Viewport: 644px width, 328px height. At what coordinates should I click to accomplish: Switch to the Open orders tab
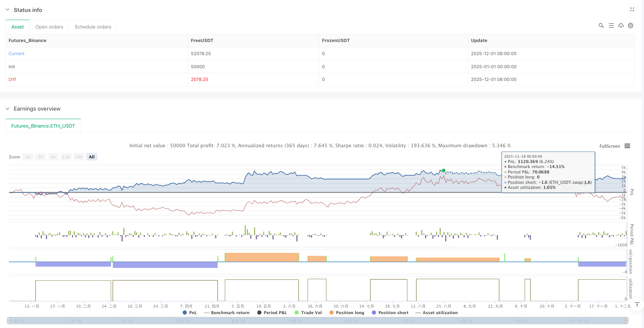tap(49, 27)
